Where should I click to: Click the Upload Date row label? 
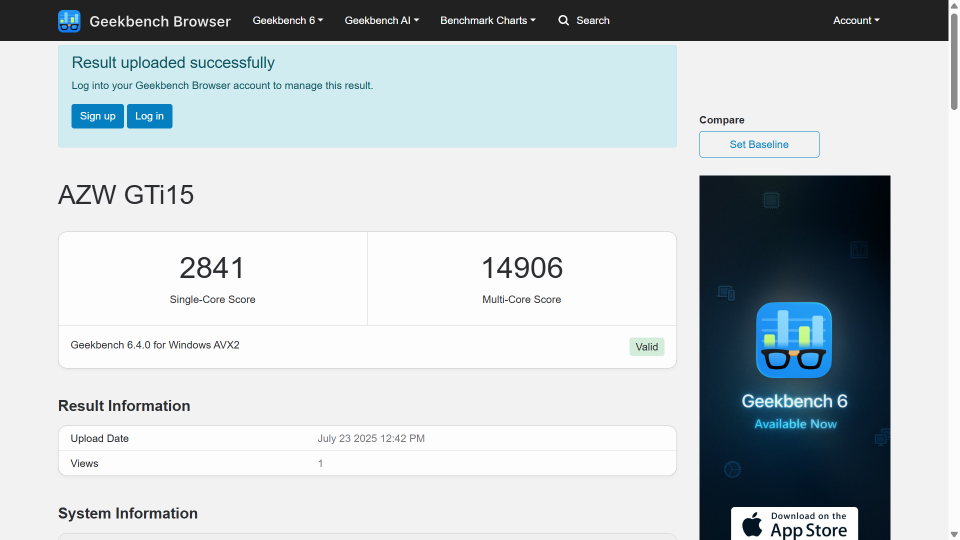(99, 438)
